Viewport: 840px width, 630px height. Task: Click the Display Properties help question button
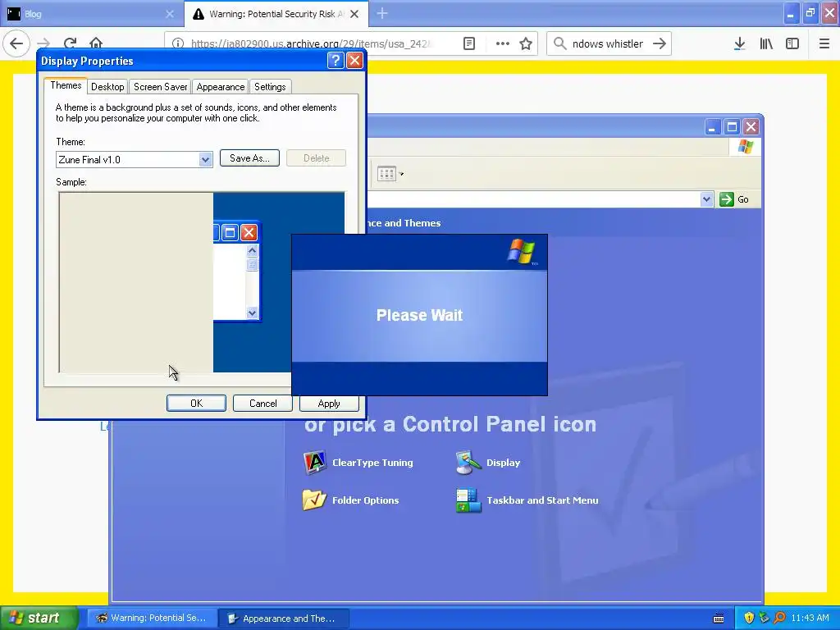(336, 60)
